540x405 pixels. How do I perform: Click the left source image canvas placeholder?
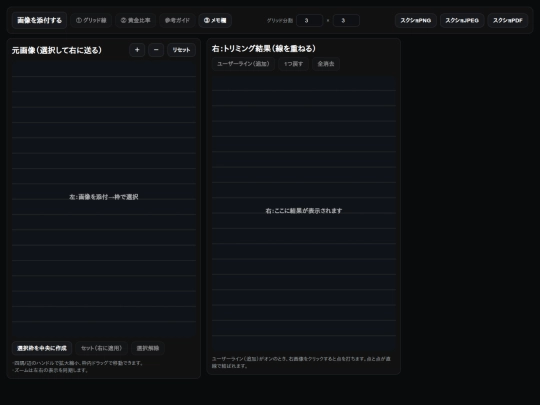104,199
